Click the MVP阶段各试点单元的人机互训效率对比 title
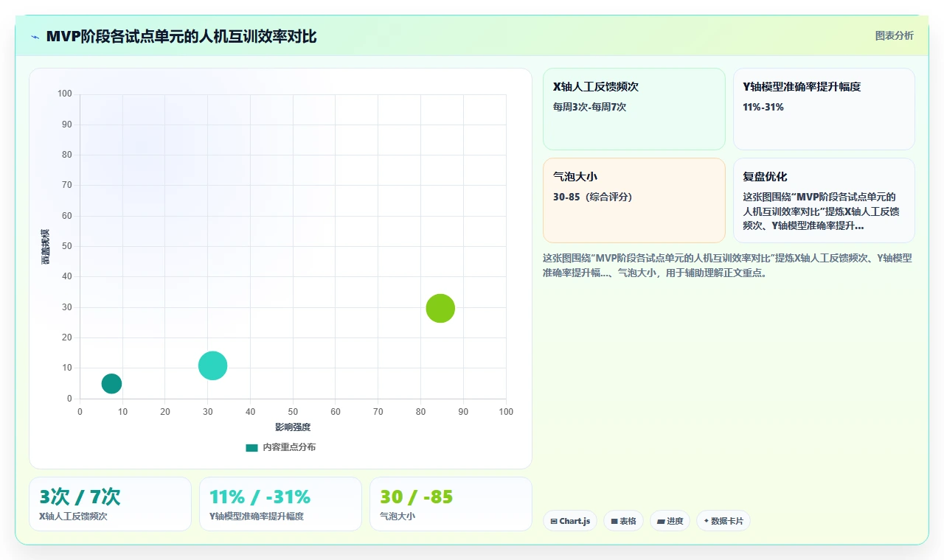The image size is (944, 560). 181,36
